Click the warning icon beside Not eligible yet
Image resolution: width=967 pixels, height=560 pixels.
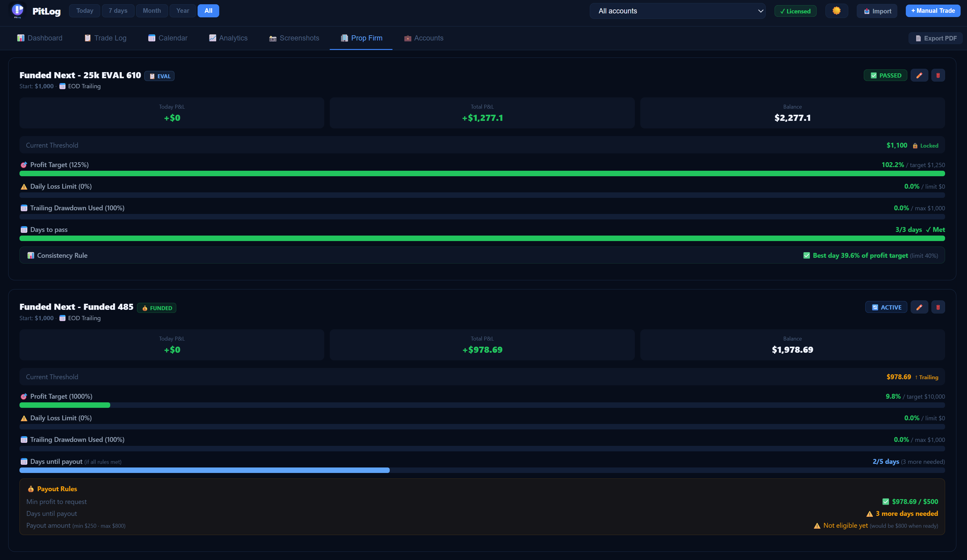point(817,526)
